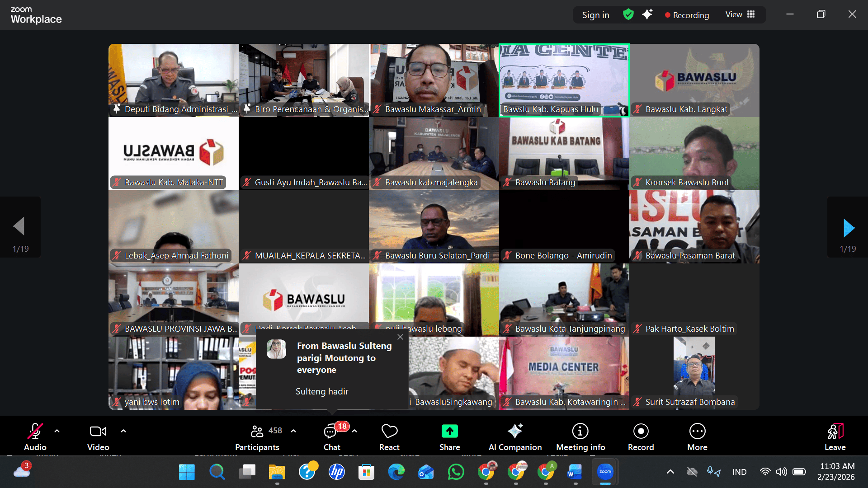Expand chat options arrow

354,431
